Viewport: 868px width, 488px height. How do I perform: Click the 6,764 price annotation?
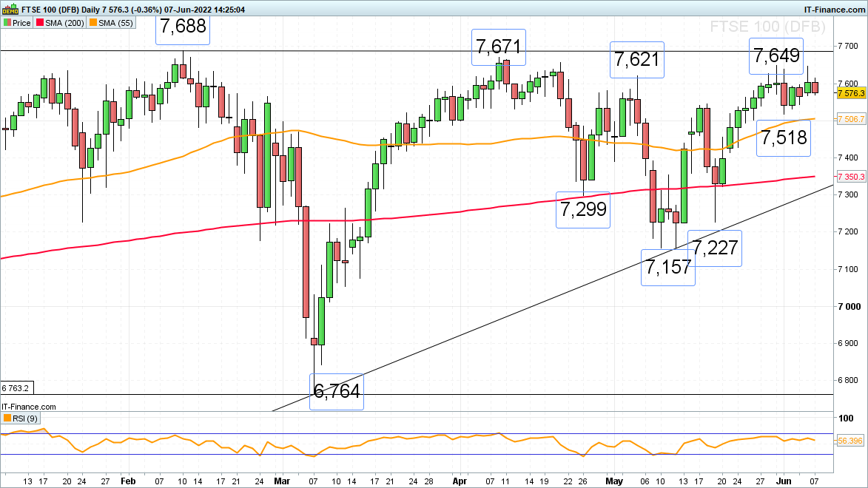[x=337, y=392]
